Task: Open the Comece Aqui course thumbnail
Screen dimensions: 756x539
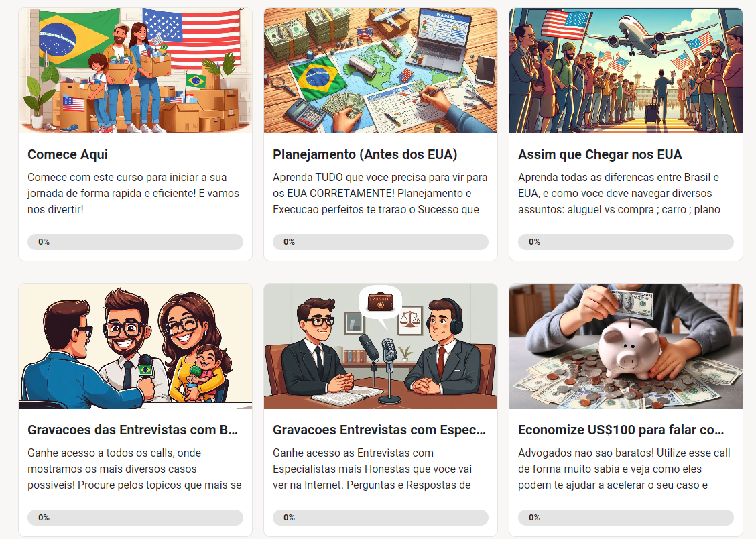Action: point(135,70)
